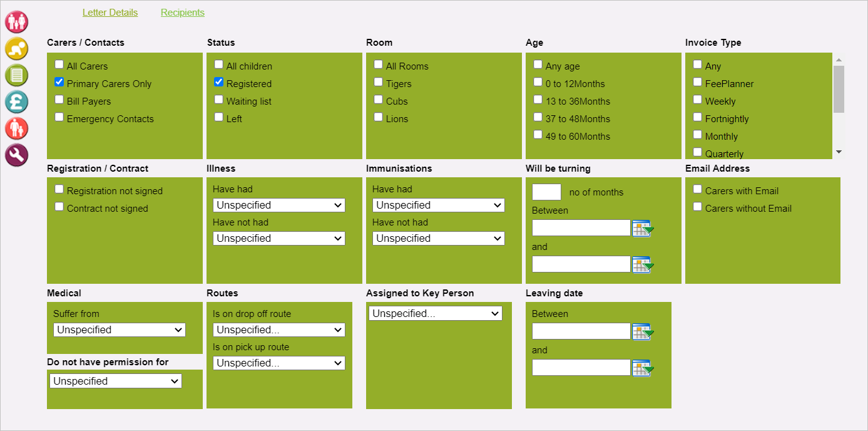This screenshot has width=868, height=431.
Task: Click the green document list icon
Action: click(x=17, y=75)
